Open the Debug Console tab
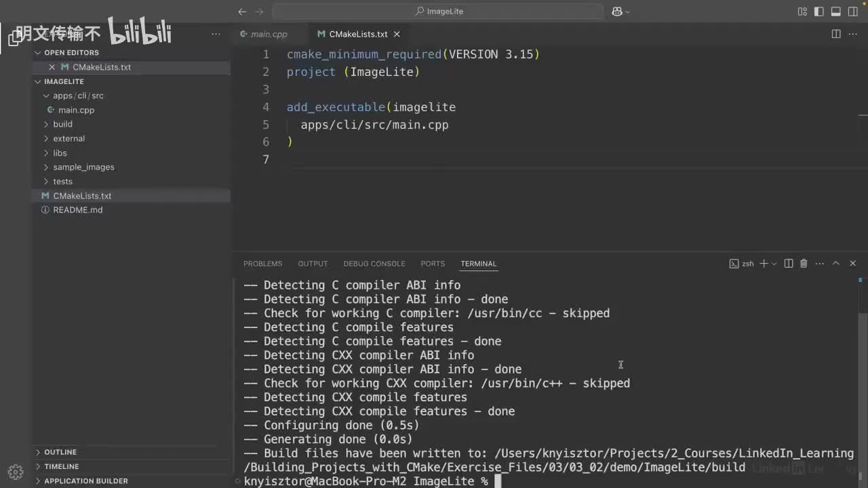This screenshot has height=488, width=868. pos(374,264)
